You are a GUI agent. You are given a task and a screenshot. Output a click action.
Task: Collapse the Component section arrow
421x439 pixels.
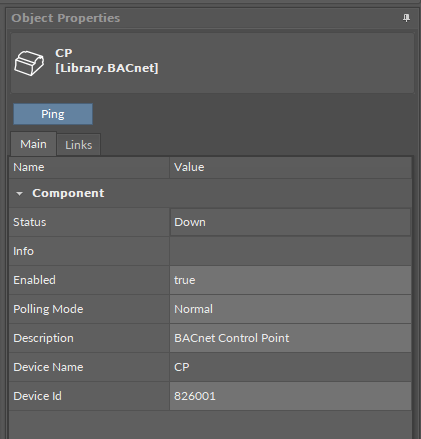pyautogui.click(x=20, y=193)
